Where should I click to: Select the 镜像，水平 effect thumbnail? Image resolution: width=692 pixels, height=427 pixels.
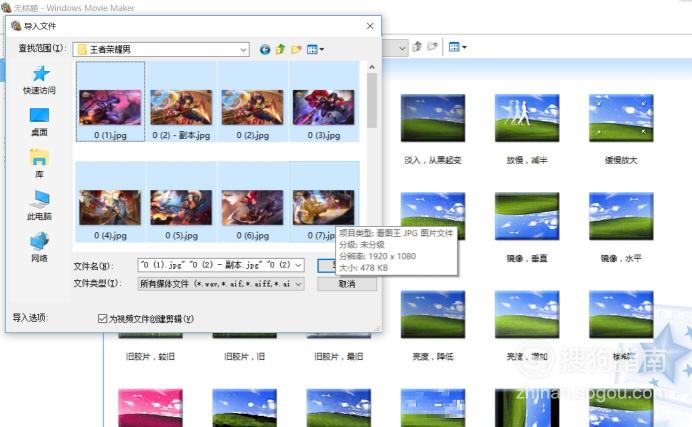pos(621,216)
